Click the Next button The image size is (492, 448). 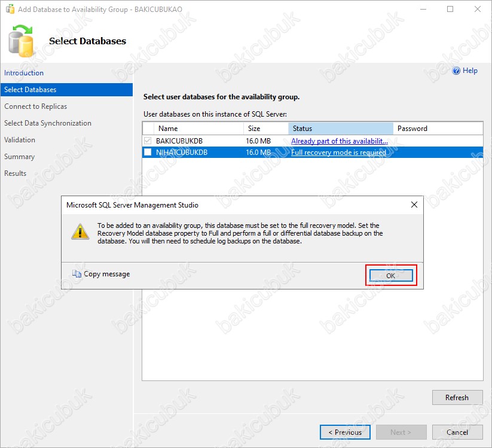pyautogui.click(x=401, y=432)
